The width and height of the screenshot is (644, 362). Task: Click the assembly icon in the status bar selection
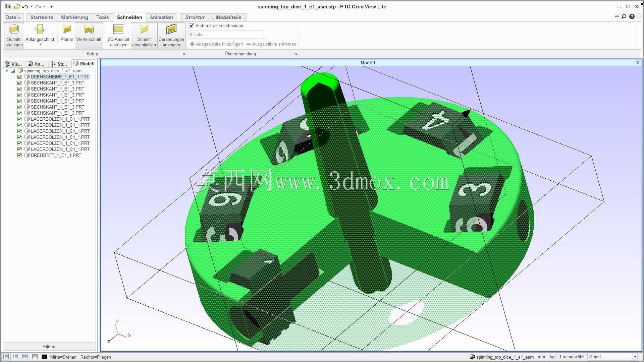pyautogui.click(x=472, y=357)
